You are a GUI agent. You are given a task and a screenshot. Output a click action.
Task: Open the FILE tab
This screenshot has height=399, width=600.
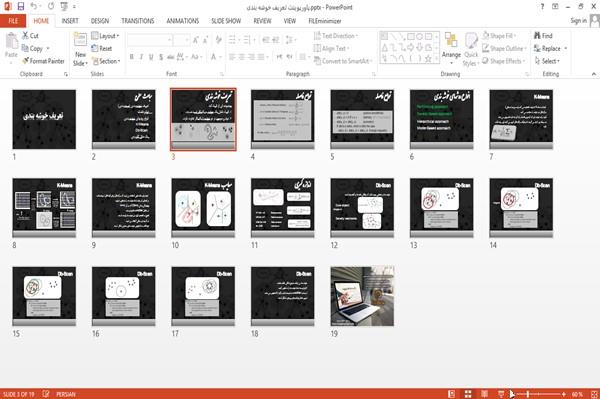[13, 21]
